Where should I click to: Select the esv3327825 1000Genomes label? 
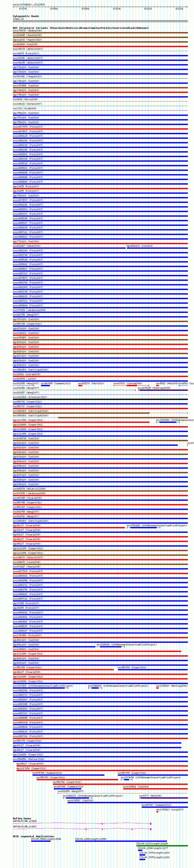(x=43, y=686)
